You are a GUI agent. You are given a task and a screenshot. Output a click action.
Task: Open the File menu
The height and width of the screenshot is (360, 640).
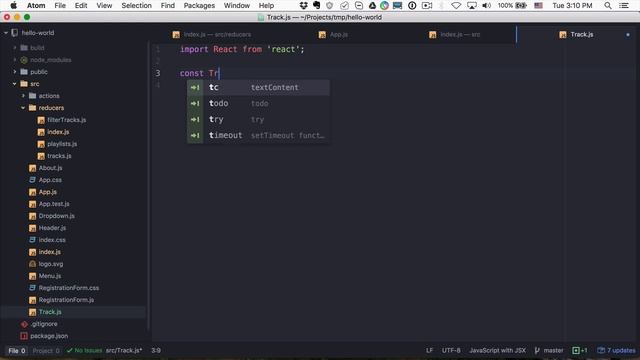60,5
